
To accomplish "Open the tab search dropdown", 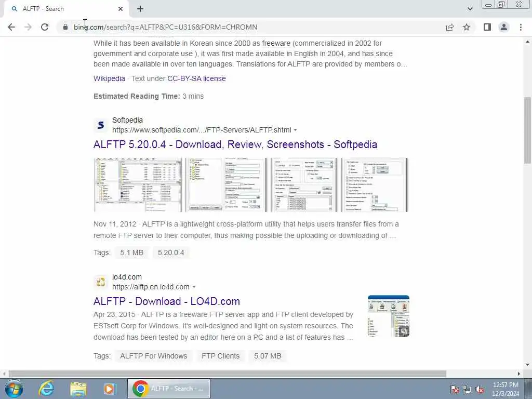I will [470, 9].
